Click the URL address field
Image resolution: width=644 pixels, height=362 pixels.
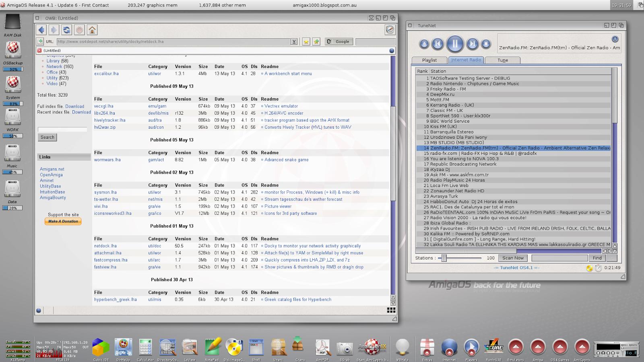[173, 41]
